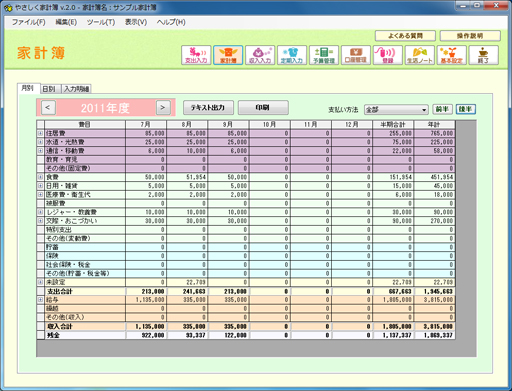Open the 収入入力 income entry screen
Screen dimensions: 512x391
[260, 55]
